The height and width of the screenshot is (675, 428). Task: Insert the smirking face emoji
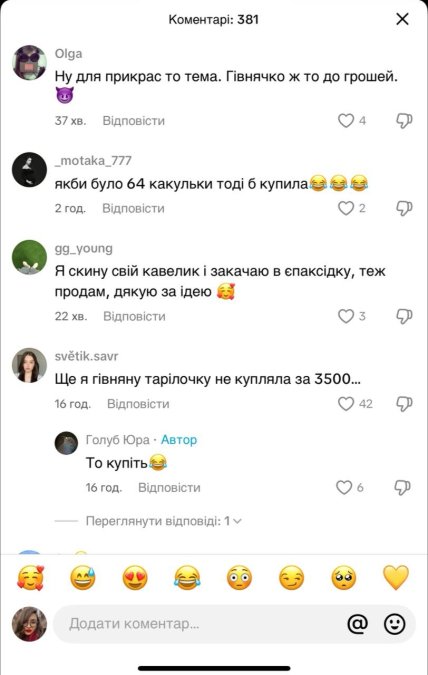[292, 578]
